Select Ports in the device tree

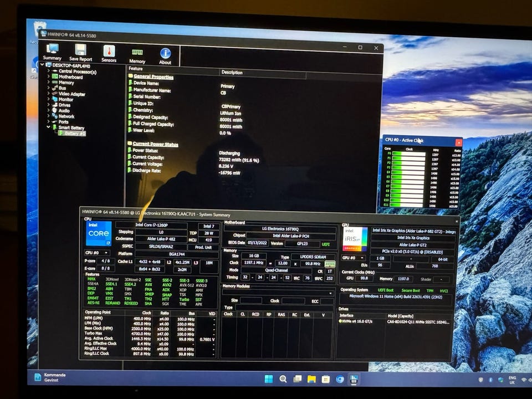point(63,122)
